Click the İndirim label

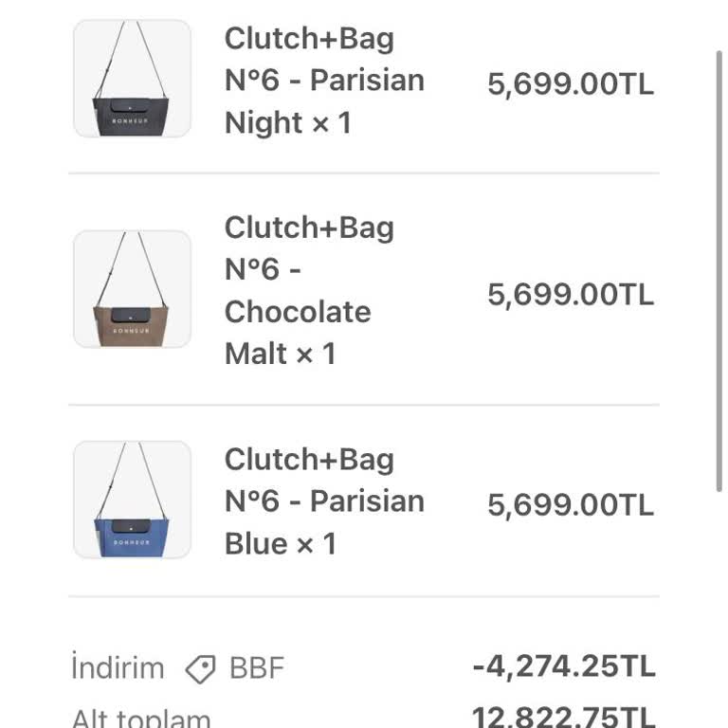click(118, 668)
